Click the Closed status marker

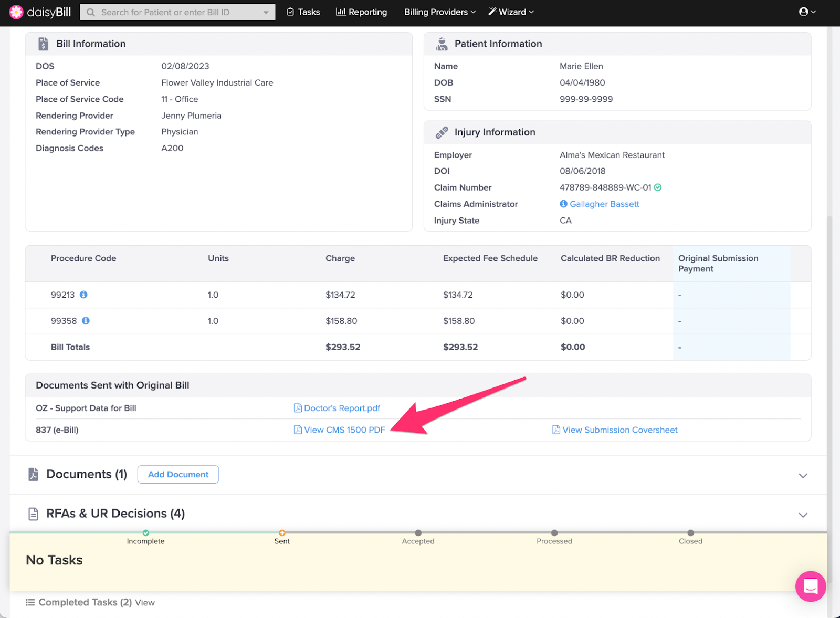point(691,533)
